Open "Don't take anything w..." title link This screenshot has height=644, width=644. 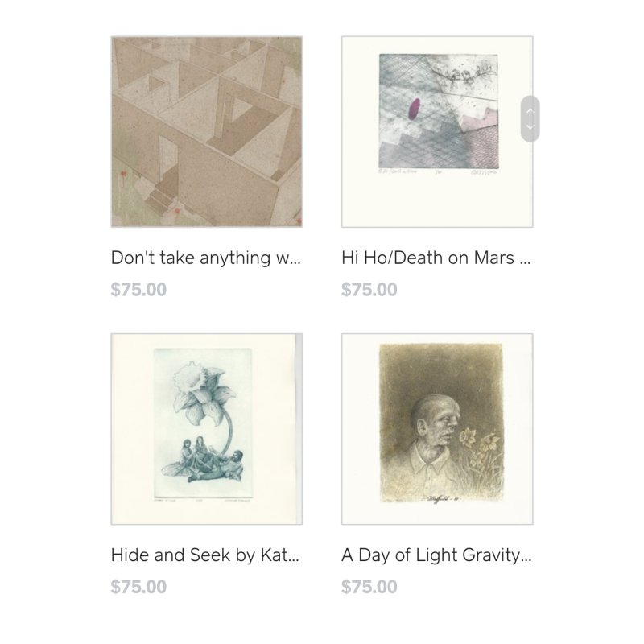coord(206,258)
